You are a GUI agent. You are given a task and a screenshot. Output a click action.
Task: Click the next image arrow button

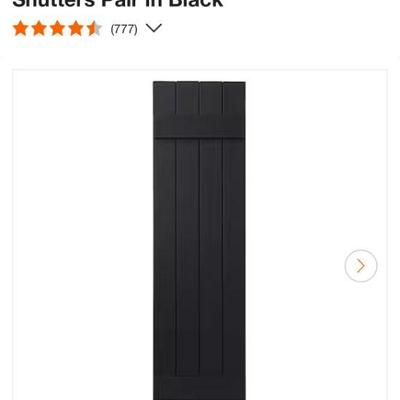coord(361,266)
